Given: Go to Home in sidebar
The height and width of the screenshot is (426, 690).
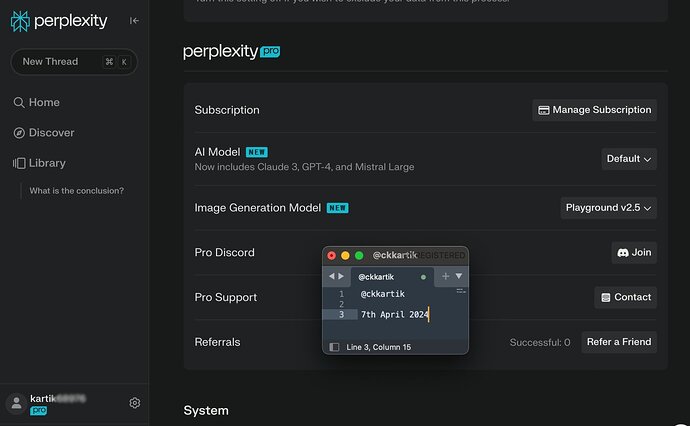Looking at the screenshot, I should 37,103.
